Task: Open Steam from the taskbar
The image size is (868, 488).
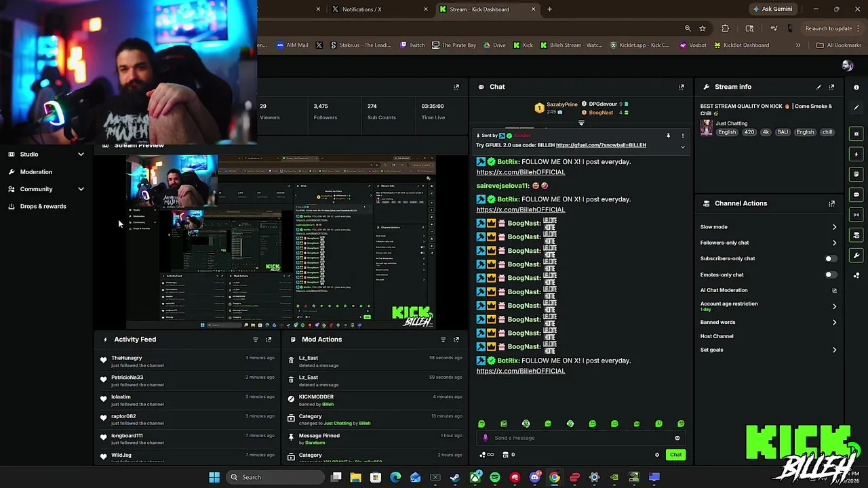Action: point(455,477)
